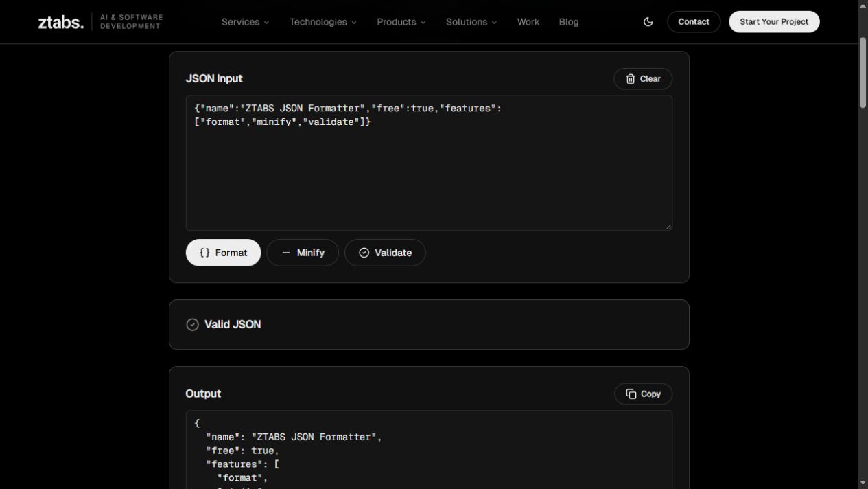The height and width of the screenshot is (489, 868).
Task: Click output line "features": [
Action: [x=243, y=464]
